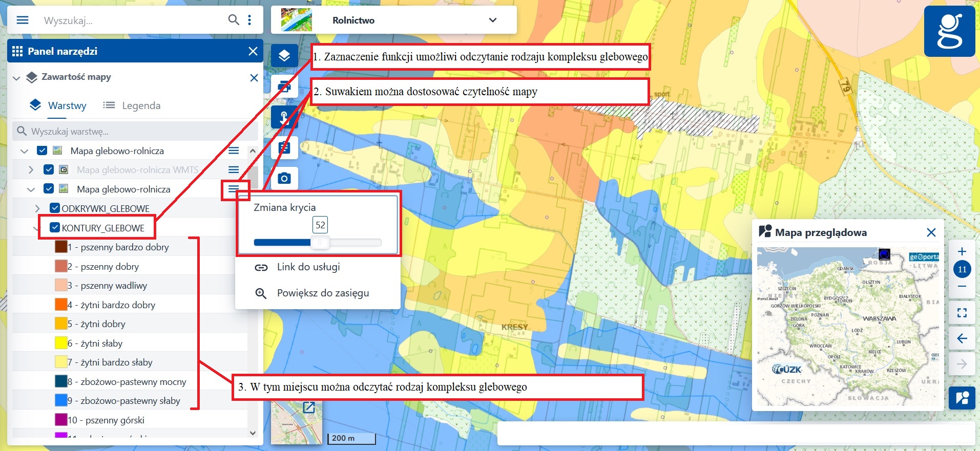Viewport: 980px width, 451px height.
Task: Expand the ODKRYWKI_GLEBOWE tree node
Action: tap(37, 208)
